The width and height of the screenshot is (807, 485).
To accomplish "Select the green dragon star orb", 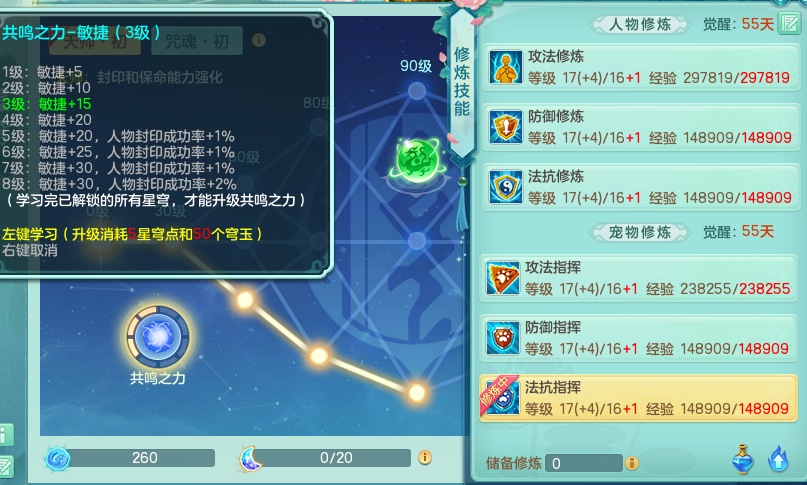I will pos(418,162).
